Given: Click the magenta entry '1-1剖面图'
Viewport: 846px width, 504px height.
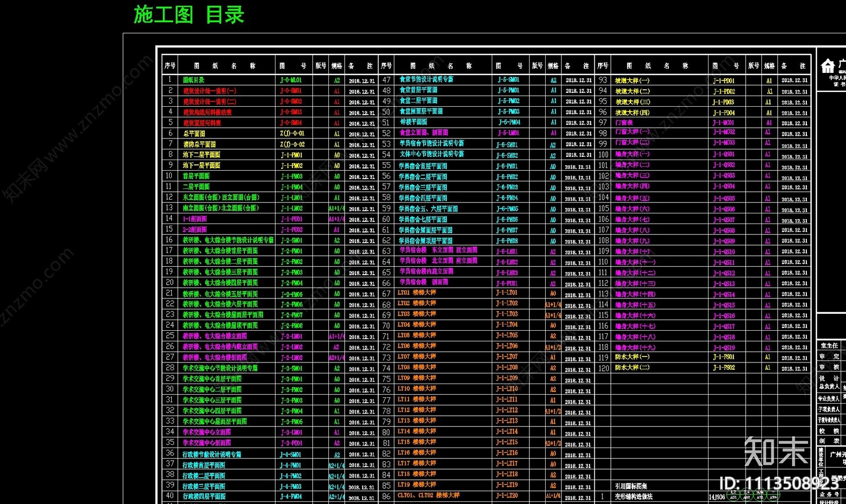Looking at the screenshot, I should tap(195, 219).
